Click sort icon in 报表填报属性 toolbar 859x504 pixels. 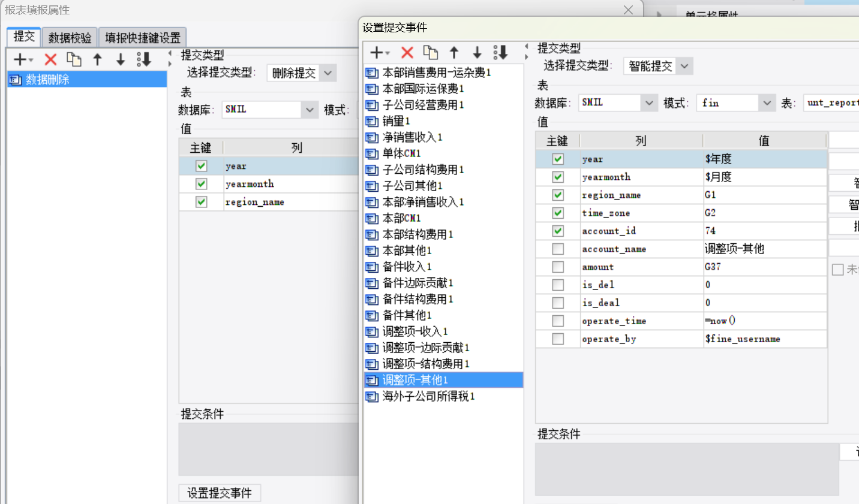[144, 59]
